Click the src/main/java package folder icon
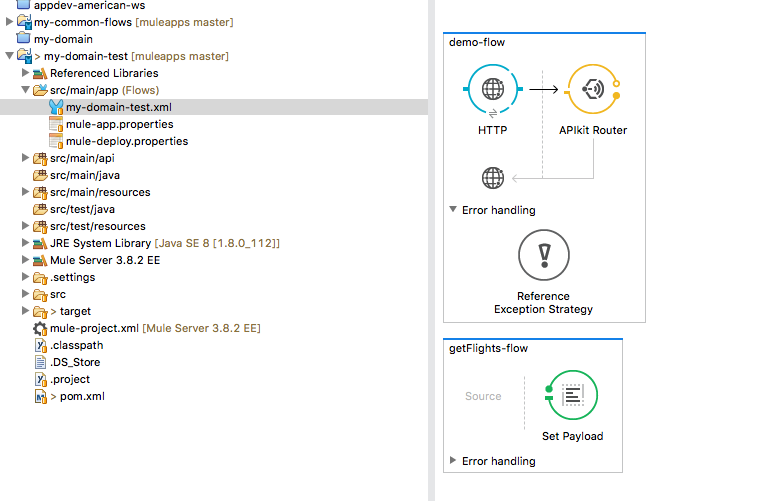This screenshot has height=501, width=782. click(40, 175)
